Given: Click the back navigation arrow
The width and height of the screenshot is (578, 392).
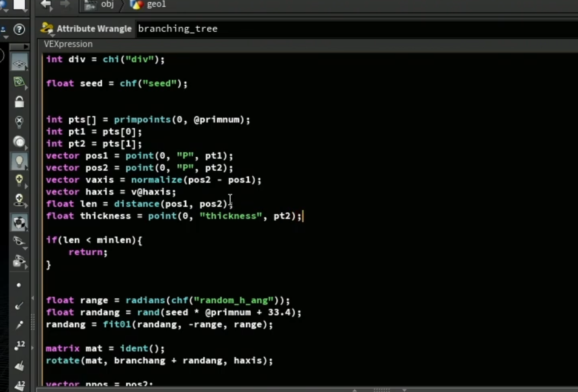Looking at the screenshot, I should point(46,4).
